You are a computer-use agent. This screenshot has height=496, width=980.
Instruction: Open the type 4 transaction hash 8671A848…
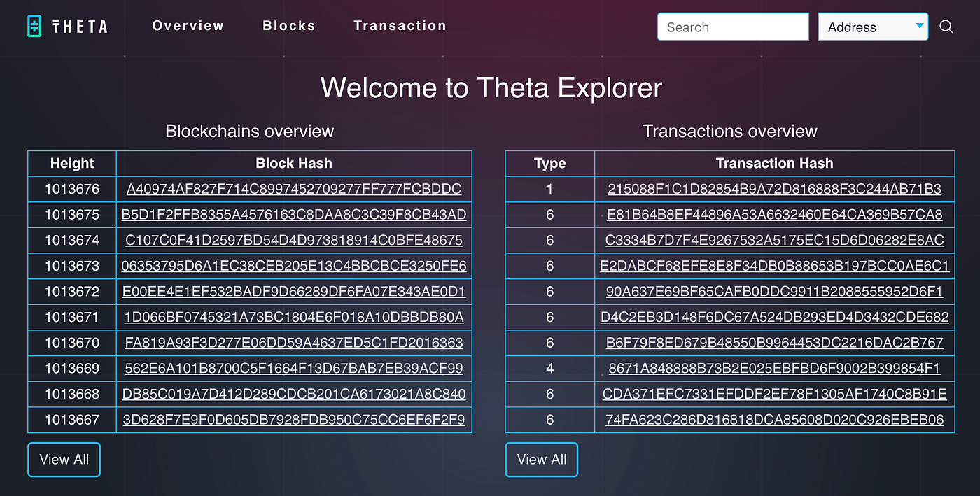[774, 369]
